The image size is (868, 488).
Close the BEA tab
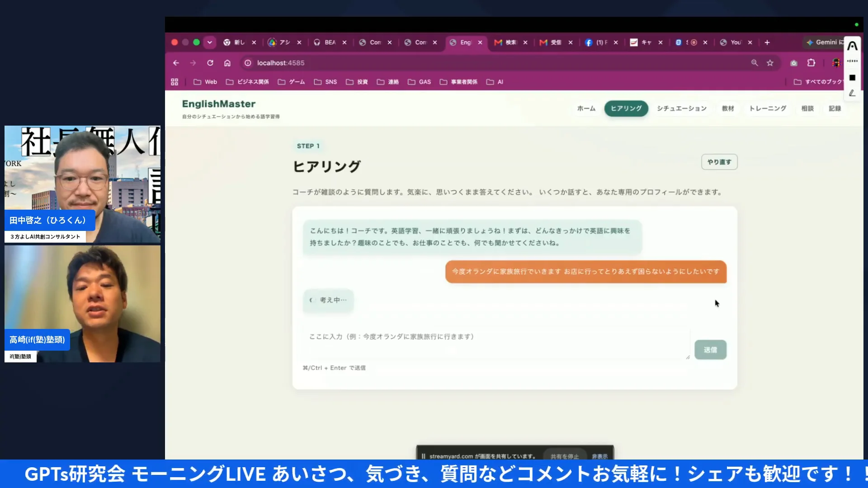[x=344, y=42]
